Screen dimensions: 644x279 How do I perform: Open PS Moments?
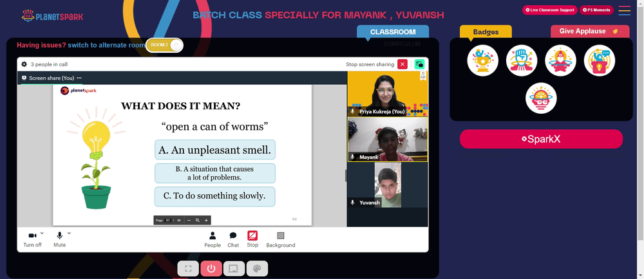(x=596, y=10)
